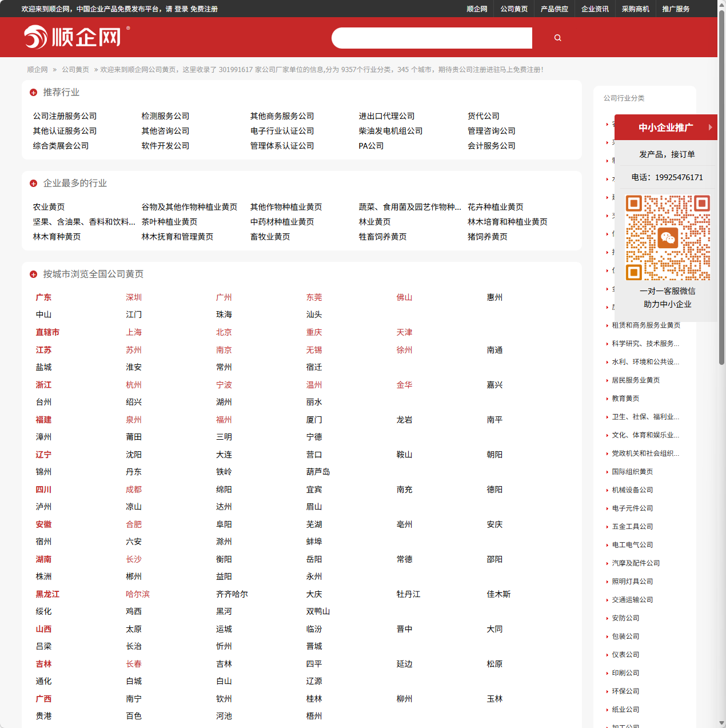The width and height of the screenshot is (726, 728).
Task: Click the search magnifier icon
Action: pyautogui.click(x=557, y=37)
